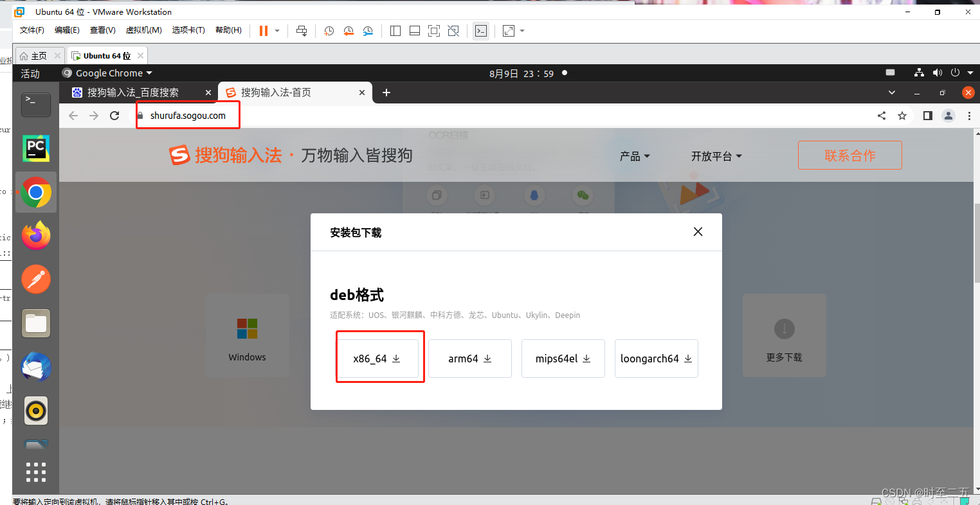Expand the system menu arrow
The width and height of the screenshot is (980, 505).
[970, 73]
